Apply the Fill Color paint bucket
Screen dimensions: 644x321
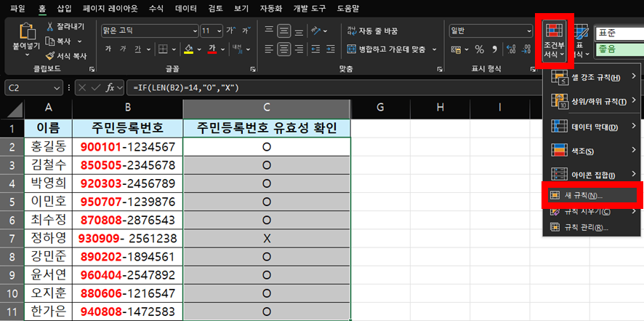coord(188,49)
